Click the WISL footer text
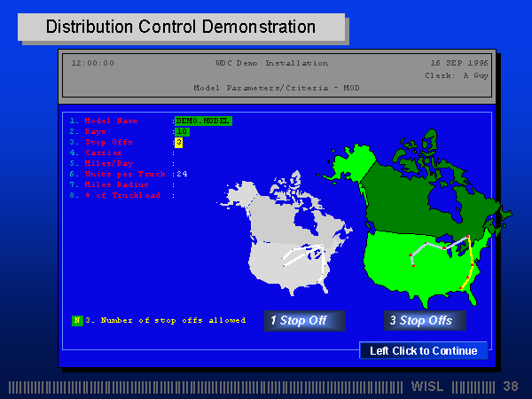 427,387
